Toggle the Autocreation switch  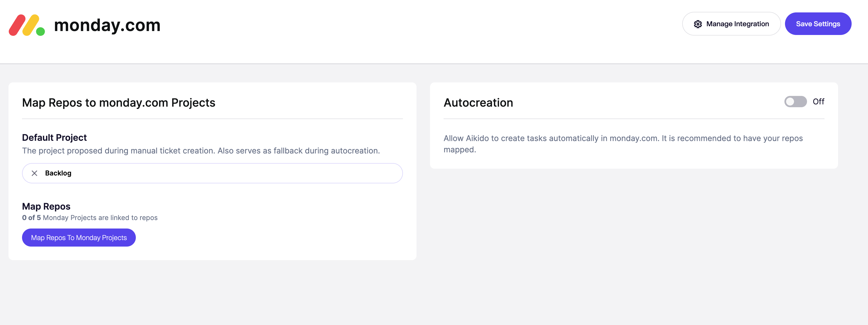coord(795,101)
